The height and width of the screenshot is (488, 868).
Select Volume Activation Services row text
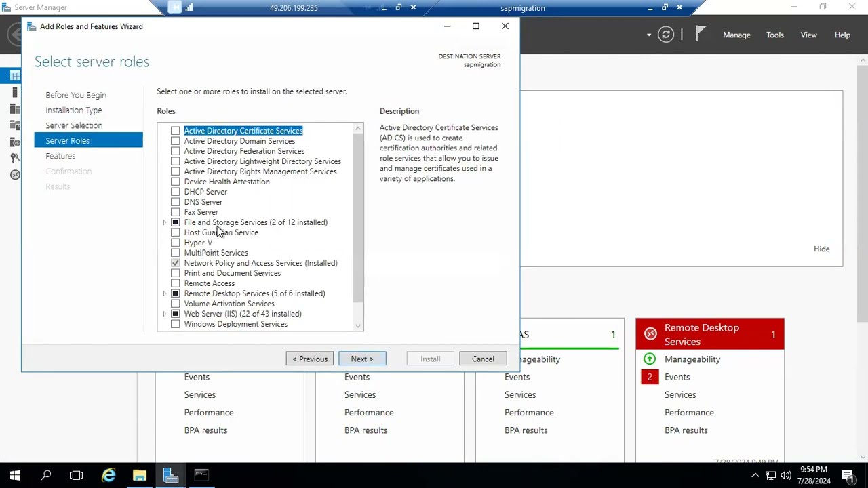pyautogui.click(x=229, y=304)
